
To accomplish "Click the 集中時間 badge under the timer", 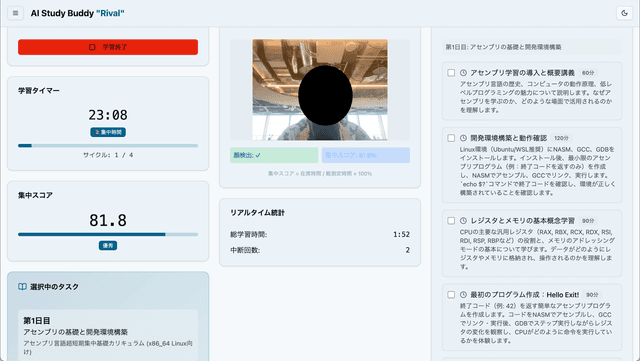I will [x=108, y=132].
